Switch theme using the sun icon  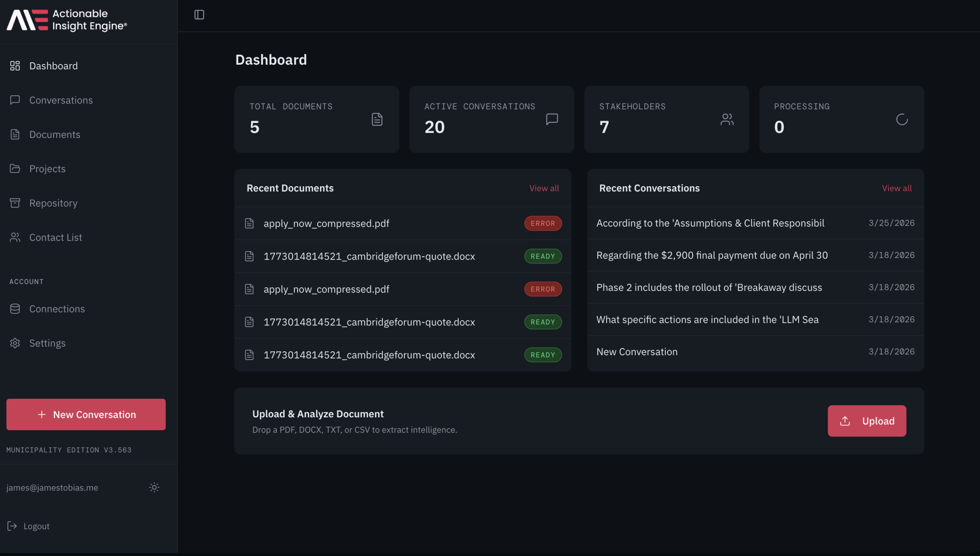click(154, 487)
